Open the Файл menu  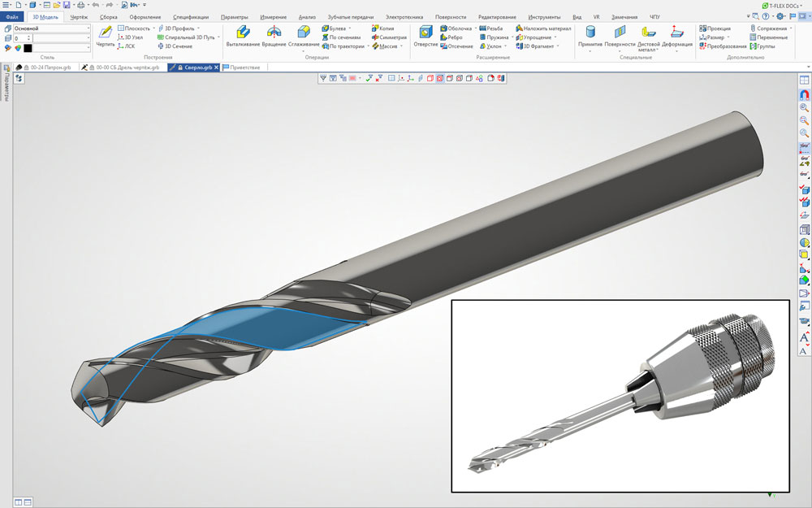coord(13,16)
